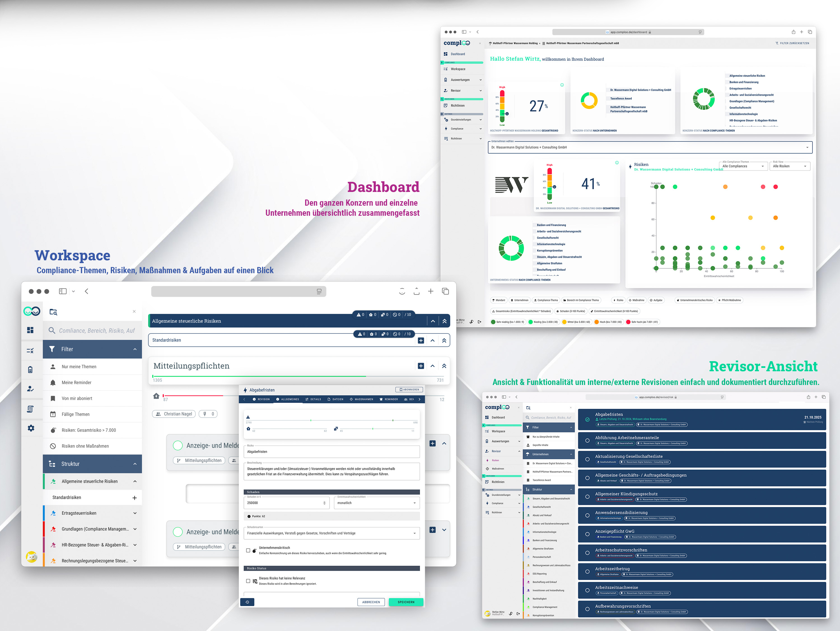Mark Aktualisierung Gesellschafterliste circle in Revisor list
840x631 pixels.
point(587,459)
